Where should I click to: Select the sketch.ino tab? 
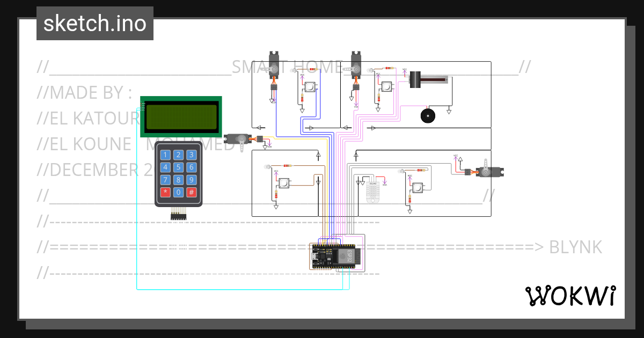click(94, 23)
